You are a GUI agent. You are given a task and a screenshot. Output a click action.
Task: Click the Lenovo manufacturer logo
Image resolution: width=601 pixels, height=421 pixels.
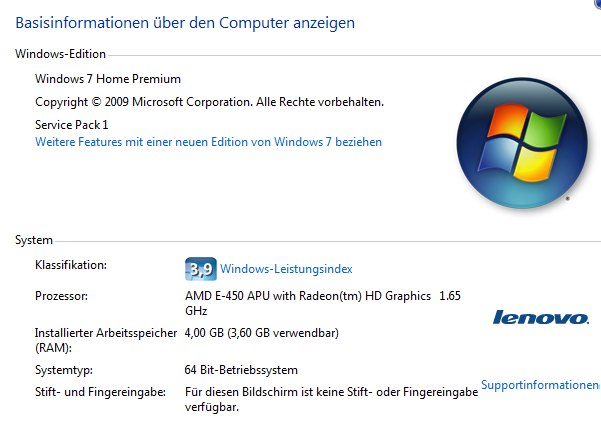click(541, 317)
